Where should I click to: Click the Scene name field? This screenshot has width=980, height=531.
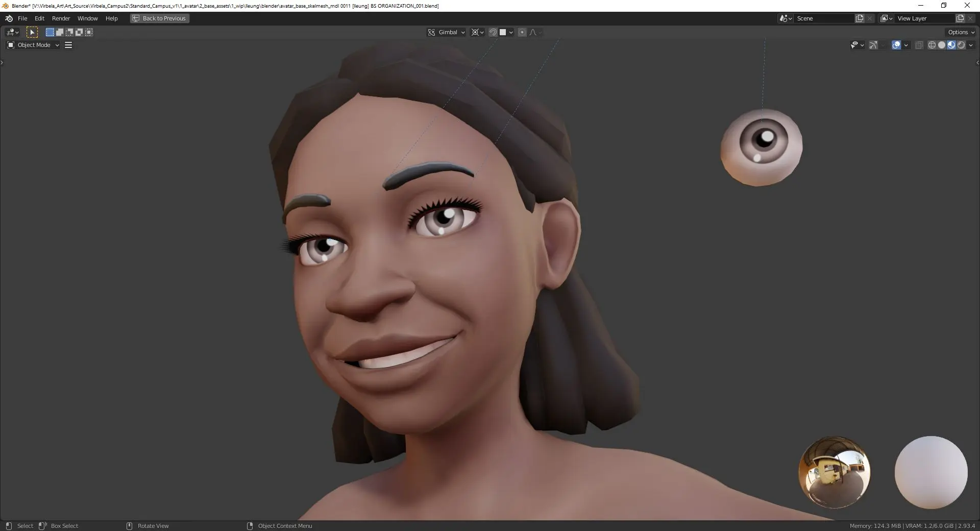coord(824,18)
